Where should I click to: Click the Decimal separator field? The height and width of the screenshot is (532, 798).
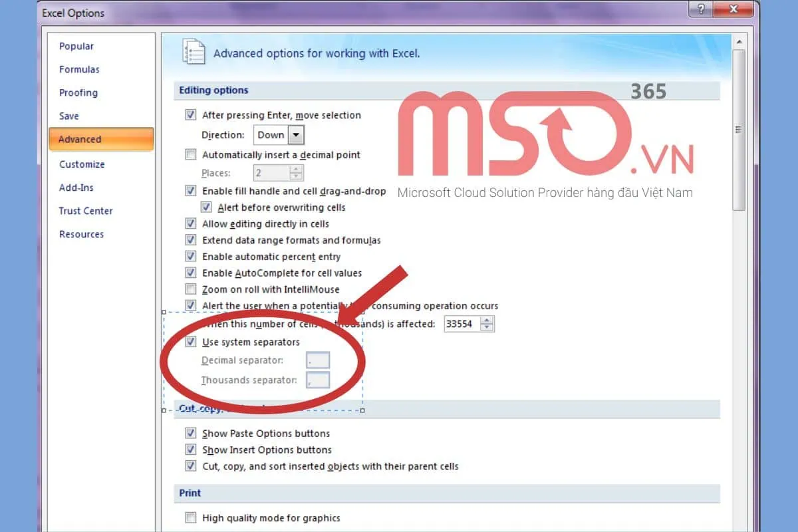click(x=318, y=360)
